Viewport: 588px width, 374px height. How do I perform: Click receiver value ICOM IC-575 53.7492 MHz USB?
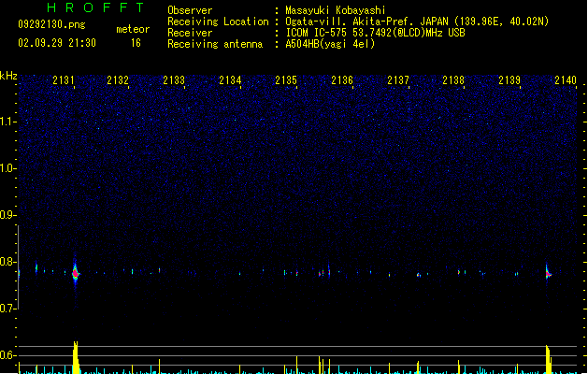click(x=375, y=33)
